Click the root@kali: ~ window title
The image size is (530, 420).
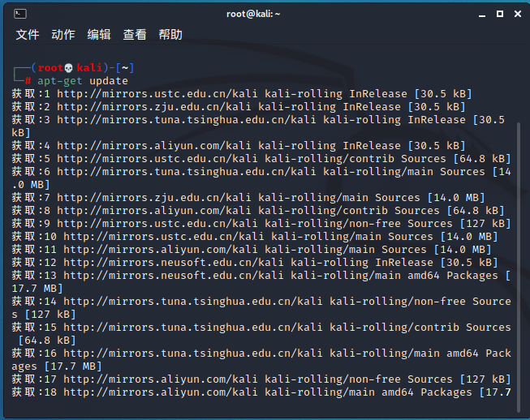tap(253, 14)
